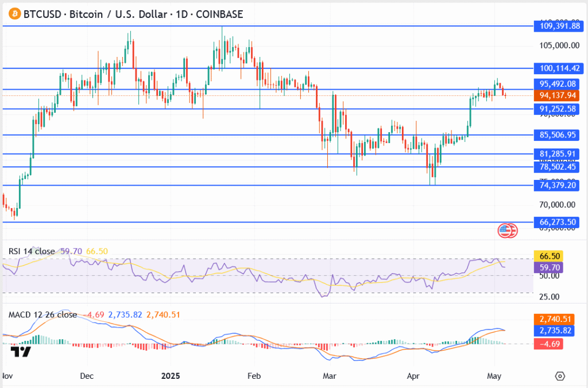Open chart settings hexagon icon
Screen dimensions: 588x388
(x=560, y=376)
